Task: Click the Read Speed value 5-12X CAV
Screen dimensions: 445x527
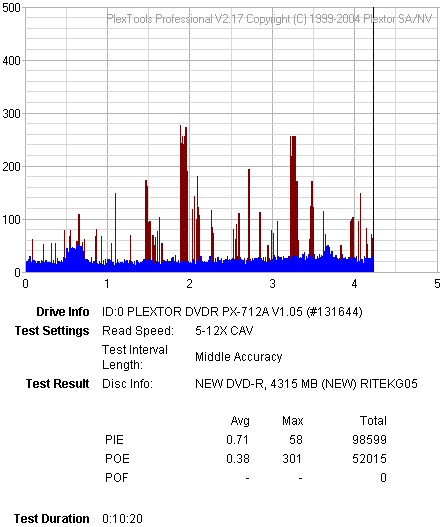Action: 224,331
